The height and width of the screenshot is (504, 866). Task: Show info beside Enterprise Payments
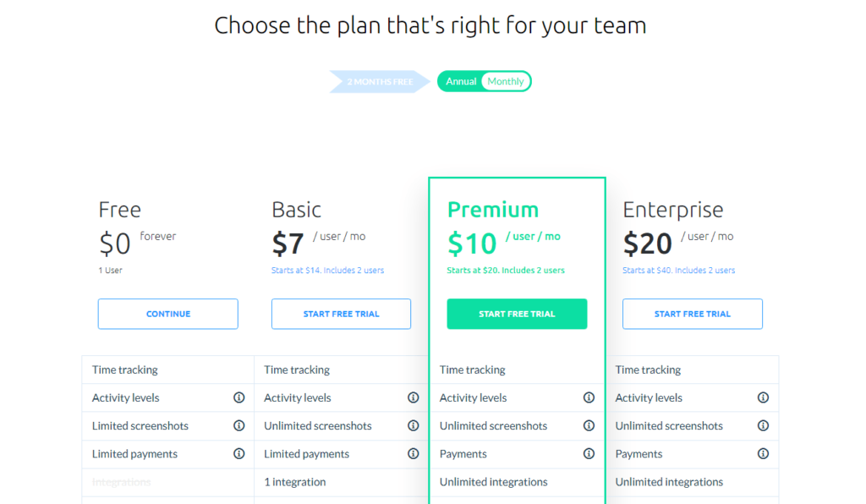coord(763,454)
